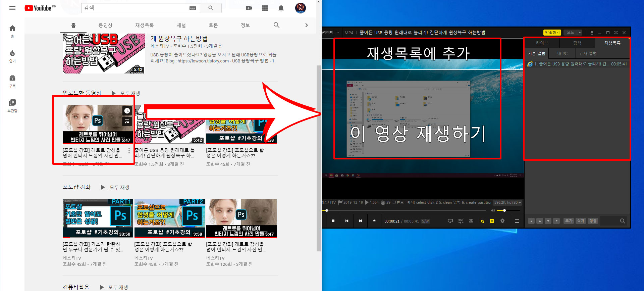Screen dimensions: 644x291
Task: Click the eject/open file button in PotPlayer
Action: [x=374, y=221]
